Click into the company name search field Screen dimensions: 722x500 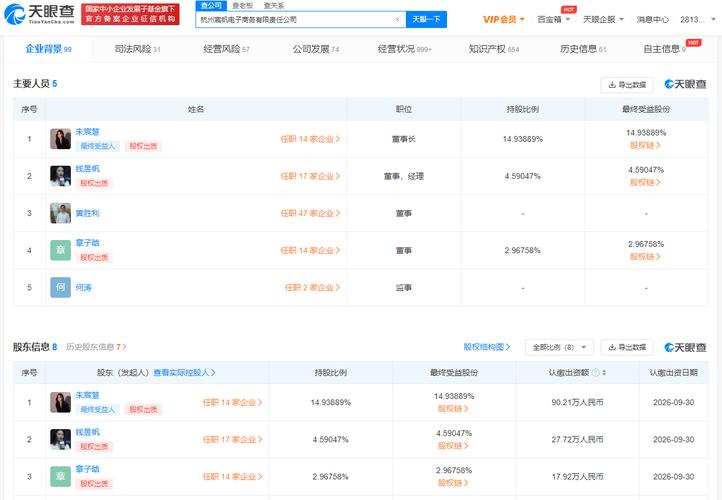coord(290,19)
